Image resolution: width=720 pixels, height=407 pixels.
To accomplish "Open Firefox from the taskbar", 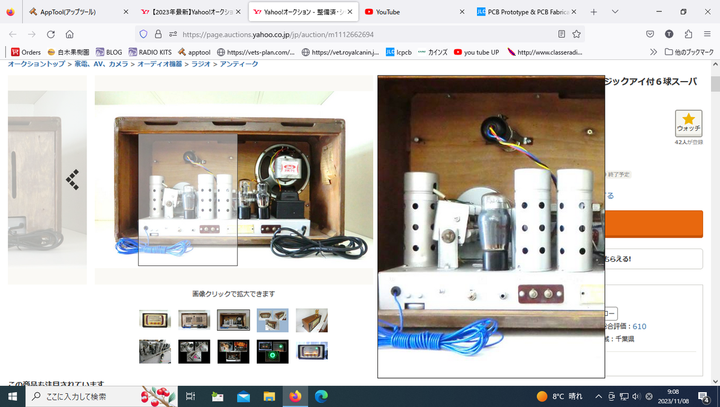I will click(x=296, y=396).
